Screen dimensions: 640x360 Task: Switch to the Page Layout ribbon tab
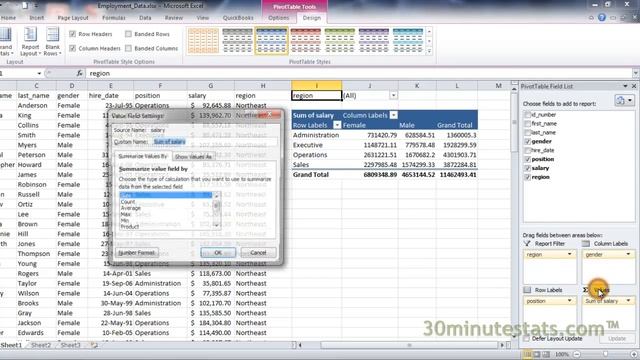(x=73, y=18)
